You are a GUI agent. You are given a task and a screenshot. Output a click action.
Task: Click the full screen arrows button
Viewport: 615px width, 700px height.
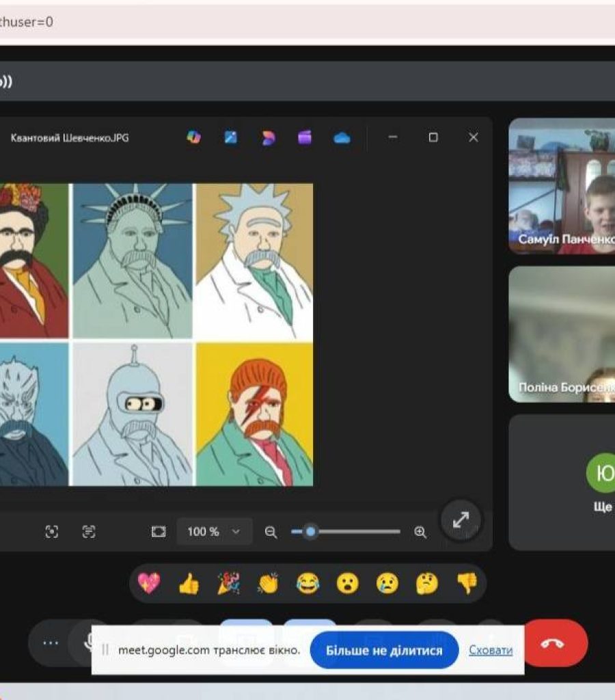coord(461,520)
